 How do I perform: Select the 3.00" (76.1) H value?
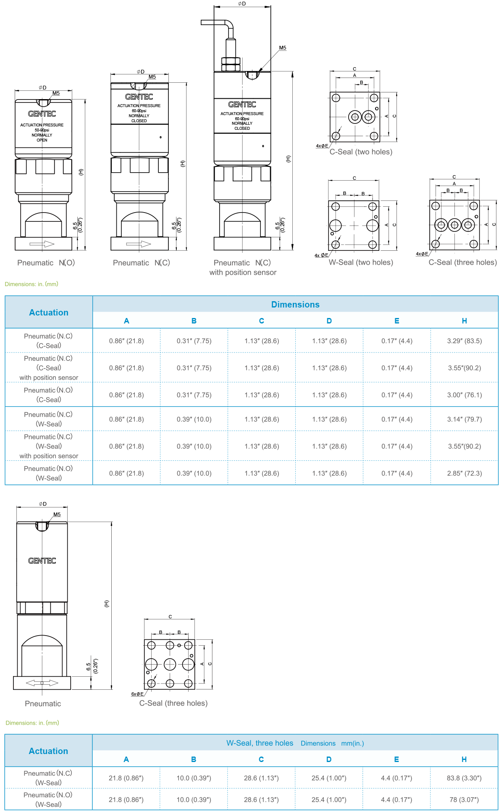(464, 395)
